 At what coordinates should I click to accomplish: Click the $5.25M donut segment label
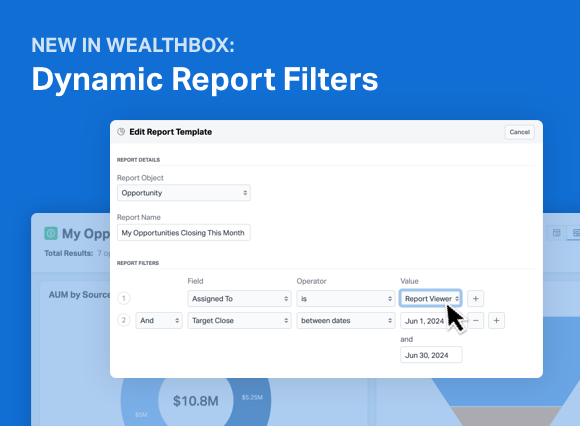(252, 398)
